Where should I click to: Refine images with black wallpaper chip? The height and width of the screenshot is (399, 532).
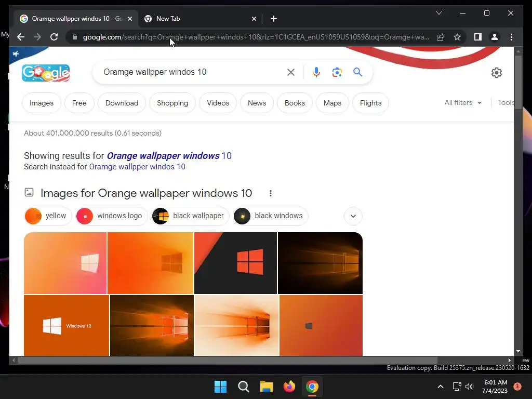pos(190,216)
